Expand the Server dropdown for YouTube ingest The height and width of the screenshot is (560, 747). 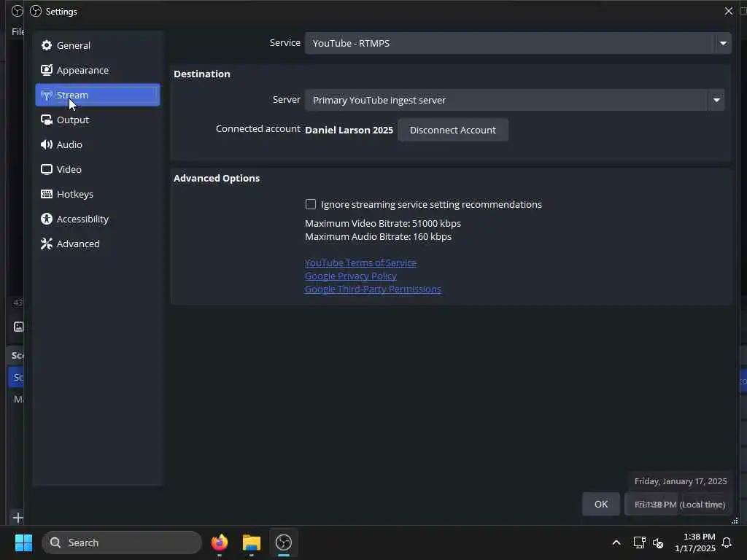coord(514,100)
